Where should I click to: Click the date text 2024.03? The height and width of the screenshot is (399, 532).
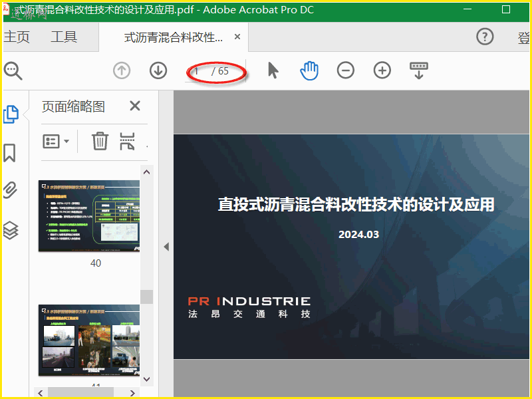coord(358,235)
